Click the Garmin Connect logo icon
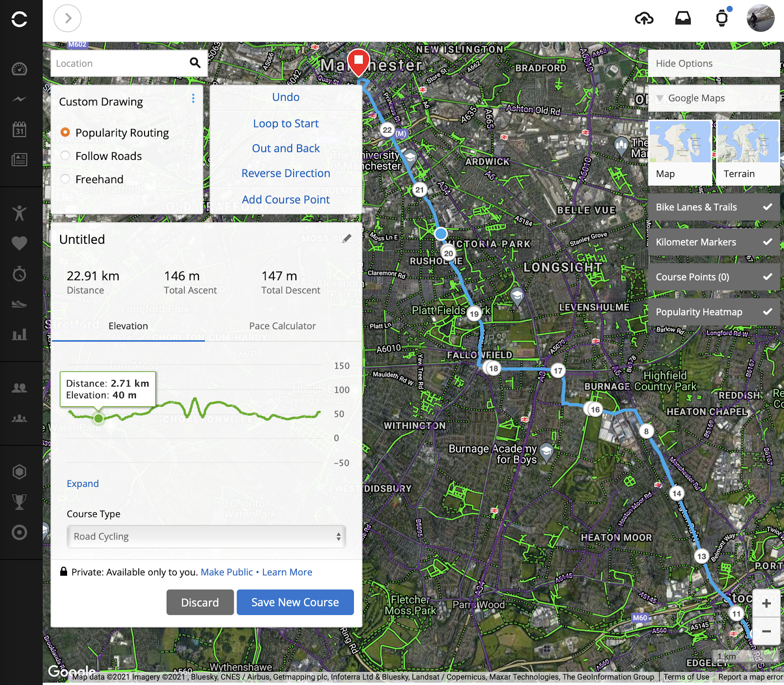Image resolution: width=784 pixels, height=685 pixels. [19, 19]
